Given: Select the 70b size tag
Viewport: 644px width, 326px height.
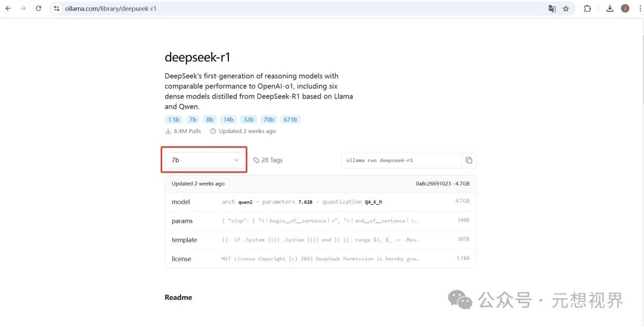Looking at the screenshot, I should [x=268, y=119].
